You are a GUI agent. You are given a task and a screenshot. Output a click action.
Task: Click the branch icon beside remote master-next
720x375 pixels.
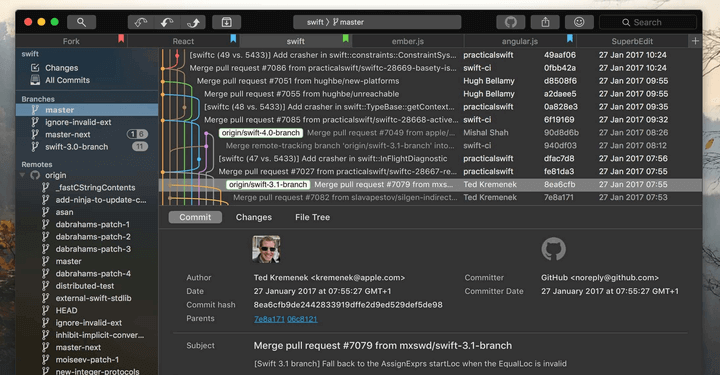[45, 347]
